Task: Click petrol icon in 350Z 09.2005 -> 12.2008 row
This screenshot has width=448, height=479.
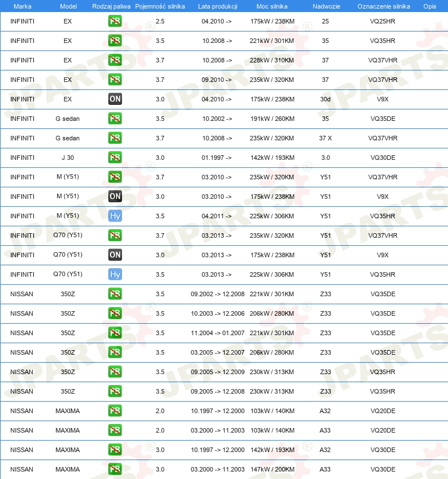Action: [x=115, y=391]
